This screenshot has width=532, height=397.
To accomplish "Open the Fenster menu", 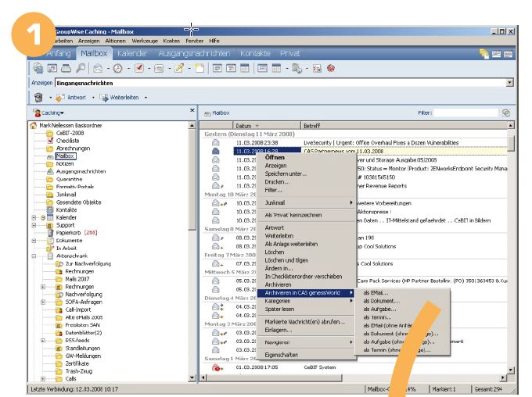I will click(x=194, y=41).
